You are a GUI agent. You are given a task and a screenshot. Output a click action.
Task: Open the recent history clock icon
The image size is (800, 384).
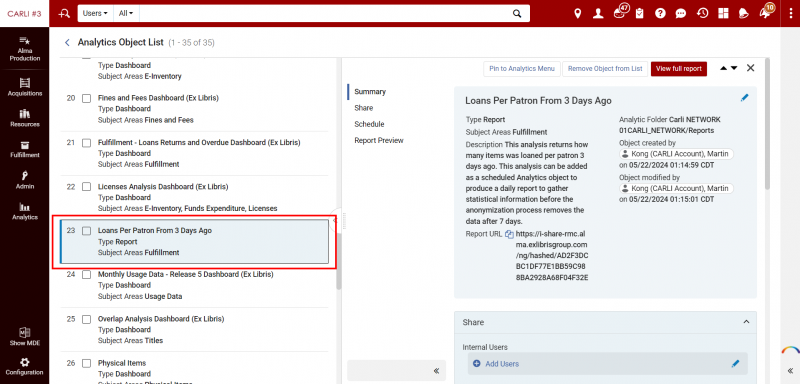[703, 14]
